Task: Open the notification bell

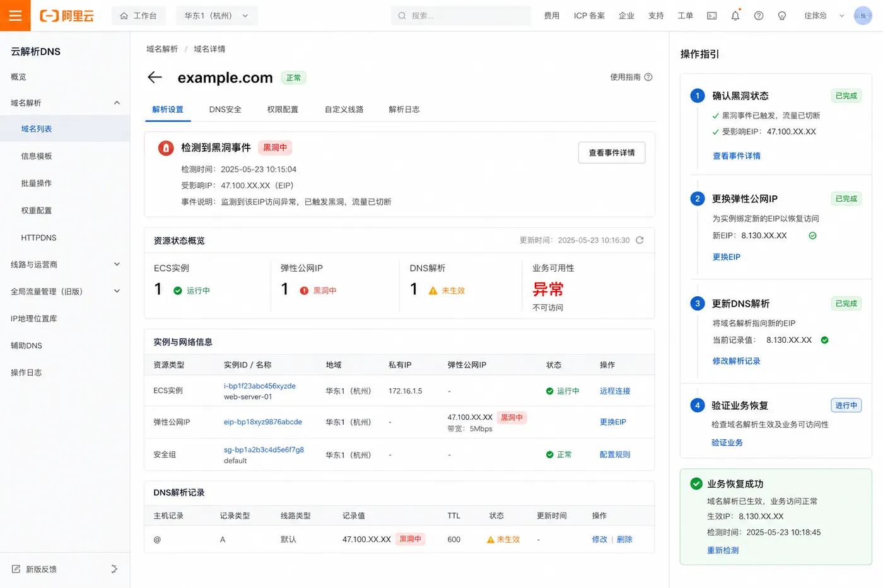Action: (x=735, y=16)
